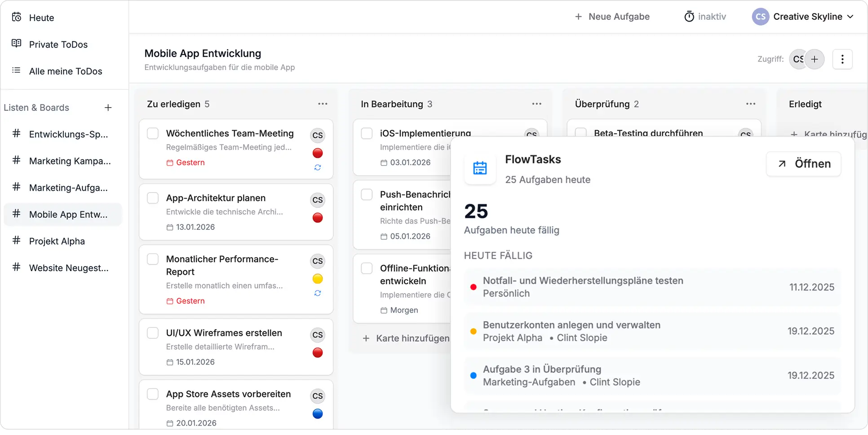Viewport: 868px width, 435px height.
Task: Open the options menu on Zu erledigen column
Action: 323,104
